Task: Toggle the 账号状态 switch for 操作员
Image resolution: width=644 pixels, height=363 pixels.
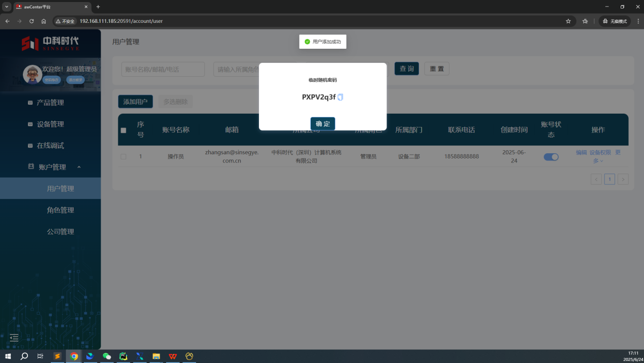Action: pos(551,157)
